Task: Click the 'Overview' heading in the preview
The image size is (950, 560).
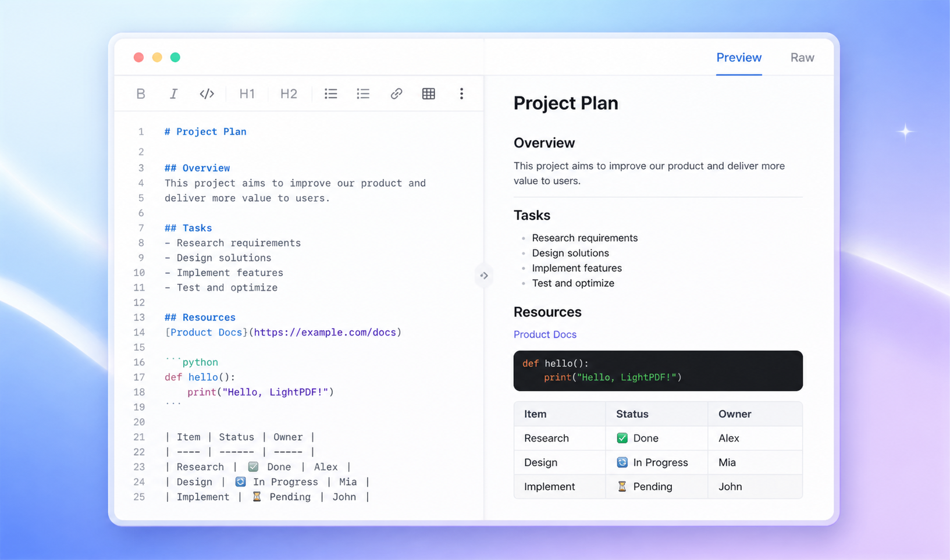Action: click(544, 143)
